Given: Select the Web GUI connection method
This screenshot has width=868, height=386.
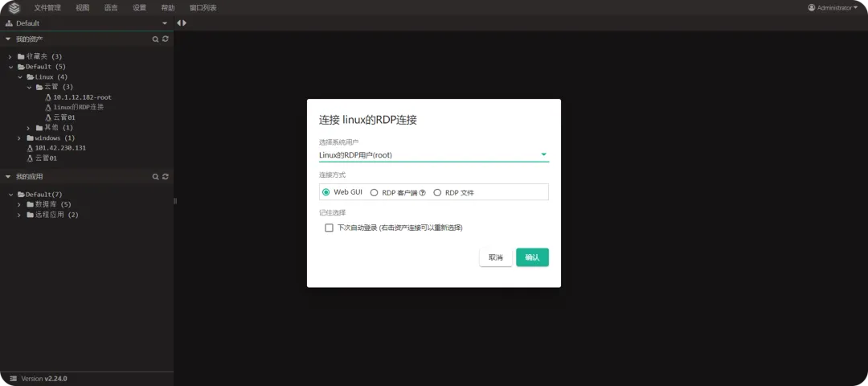Looking at the screenshot, I should [x=326, y=192].
